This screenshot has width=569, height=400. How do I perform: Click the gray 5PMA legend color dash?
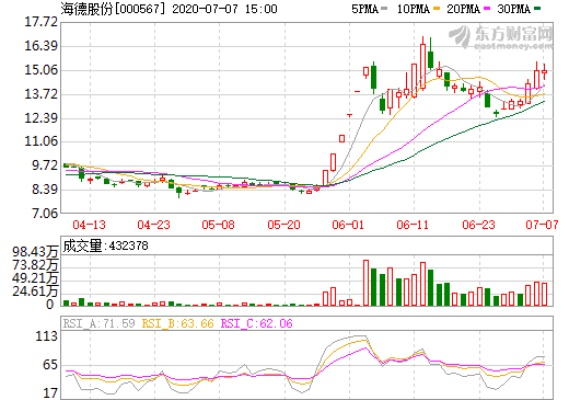click(385, 8)
